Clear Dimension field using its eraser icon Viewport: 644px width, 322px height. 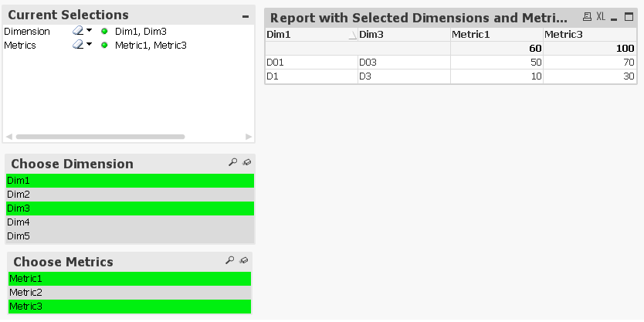tap(77, 31)
